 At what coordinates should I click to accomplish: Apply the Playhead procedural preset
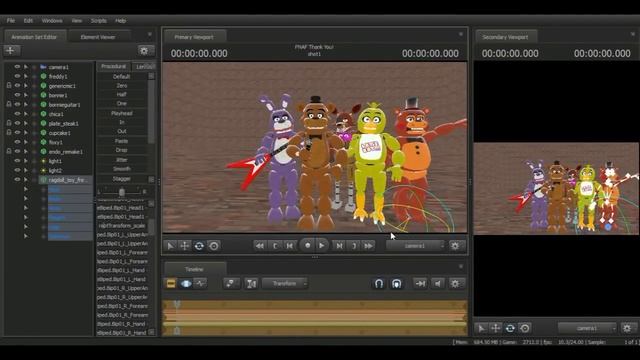tap(122, 113)
